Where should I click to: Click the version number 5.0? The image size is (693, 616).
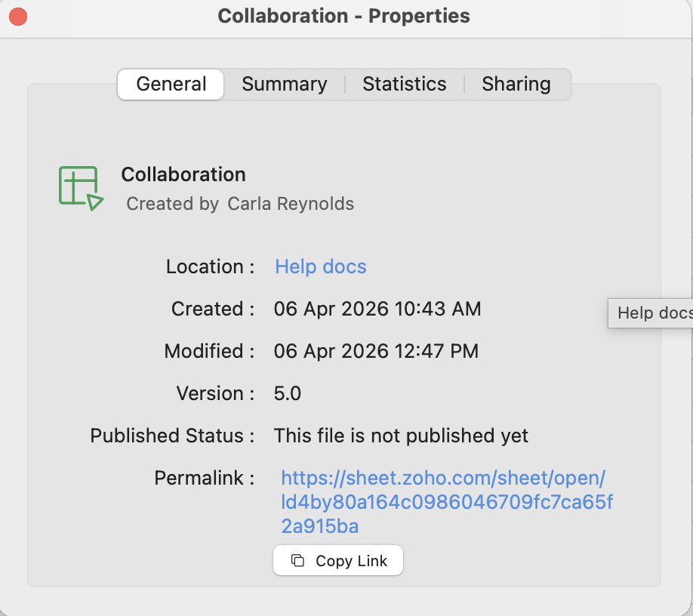pyautogui.click(x=288, y=393)
